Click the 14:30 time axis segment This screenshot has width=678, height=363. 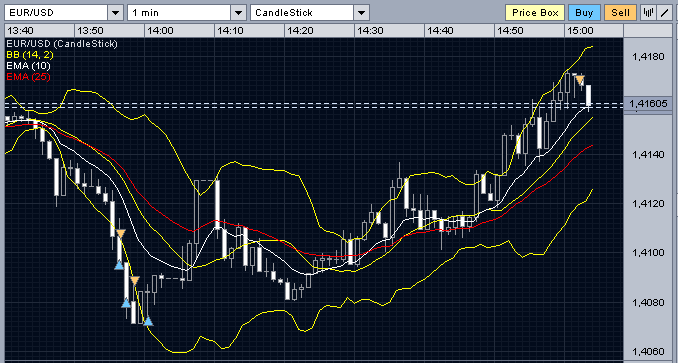(x=389, y=31)
